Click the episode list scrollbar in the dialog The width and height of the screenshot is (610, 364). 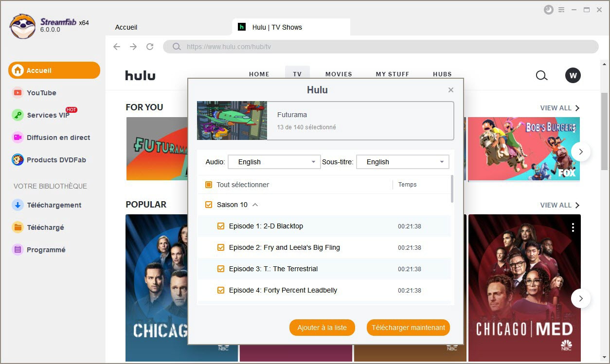pos(452,189)
